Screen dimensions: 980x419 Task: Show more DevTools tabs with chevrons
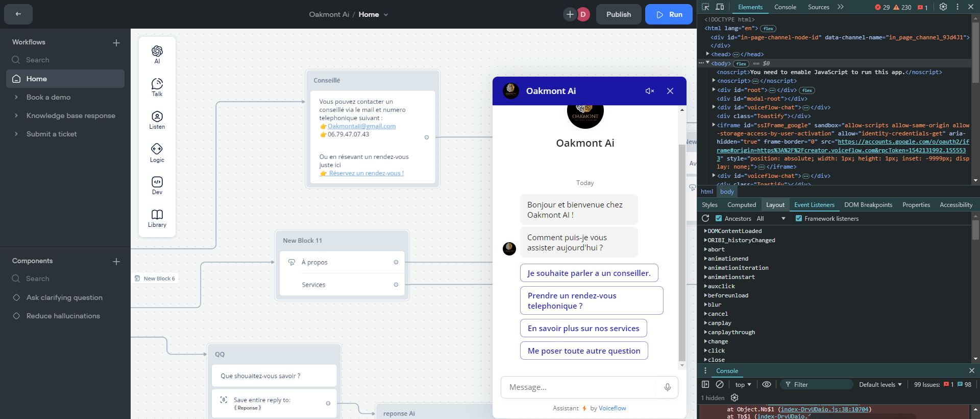(x=841, y=7)
